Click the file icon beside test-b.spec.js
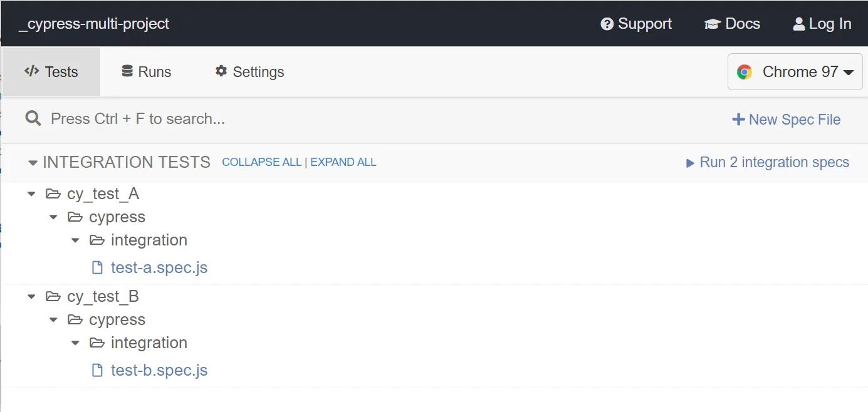This screenshot has width=868, height=412. point(97,371)
